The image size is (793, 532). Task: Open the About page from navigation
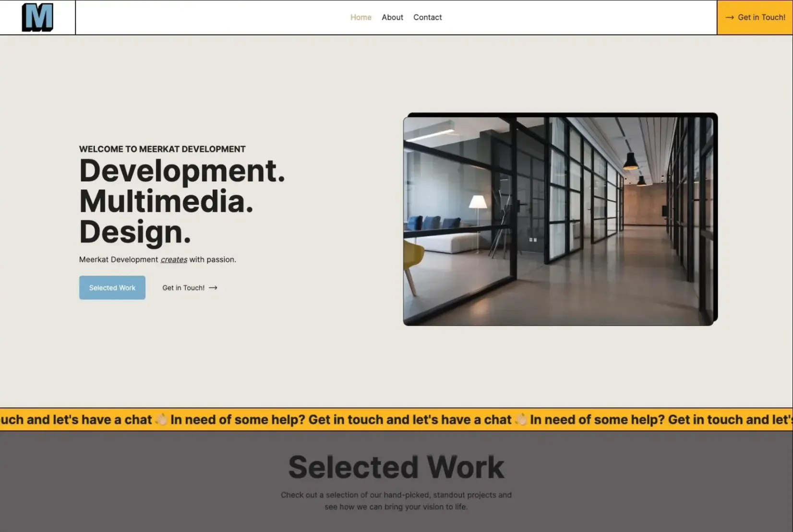click(x=392, y=17)
